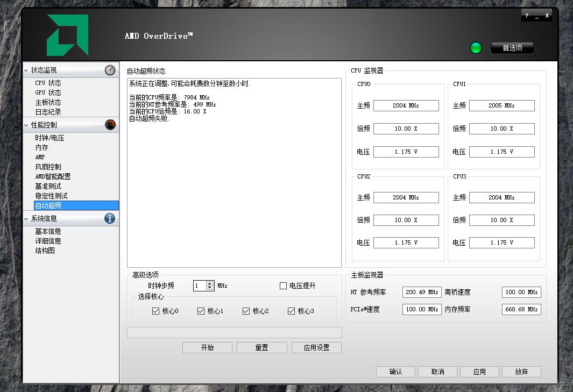Open the 时钟/电压 page
Screen dimensions: 573x392
[49, 138]
